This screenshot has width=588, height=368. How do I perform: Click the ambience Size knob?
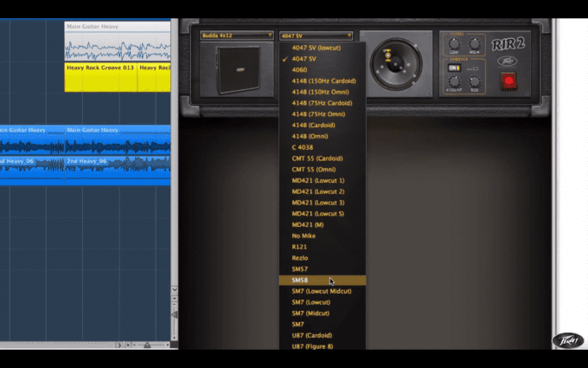[x=475, y=80]
